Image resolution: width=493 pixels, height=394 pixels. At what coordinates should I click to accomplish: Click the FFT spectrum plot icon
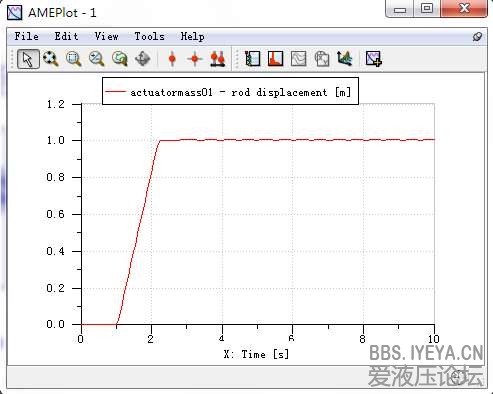tap(275, 59)
